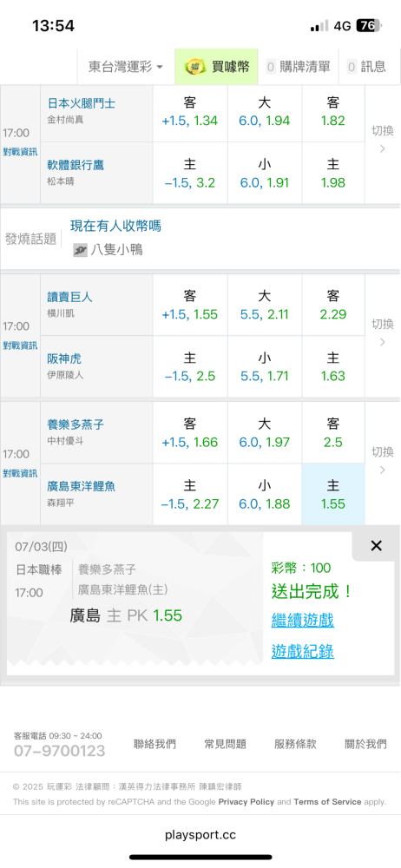
Task: Tap the cellular signal bars icon
Action: click(x=319, y=26)
